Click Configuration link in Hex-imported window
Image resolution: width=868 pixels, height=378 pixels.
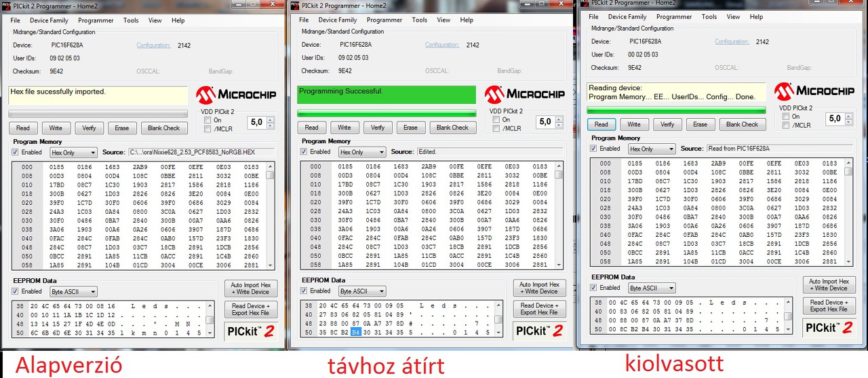[153, 45]
